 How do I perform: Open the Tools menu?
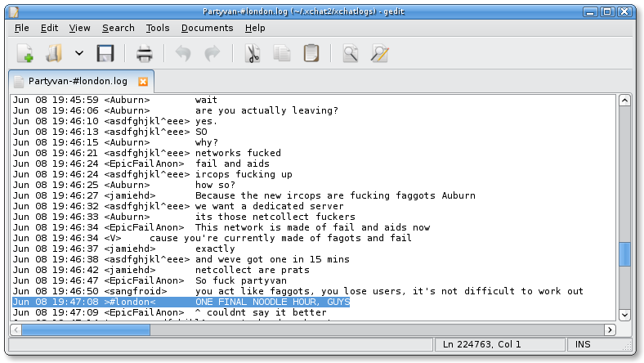[158, 28]
